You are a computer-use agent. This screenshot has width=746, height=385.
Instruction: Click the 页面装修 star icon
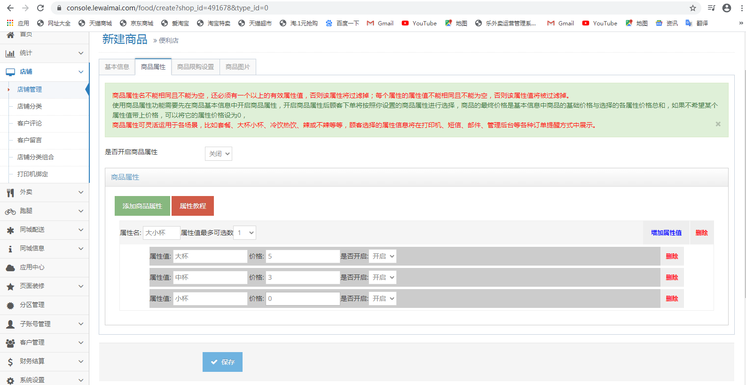[10, 286]
